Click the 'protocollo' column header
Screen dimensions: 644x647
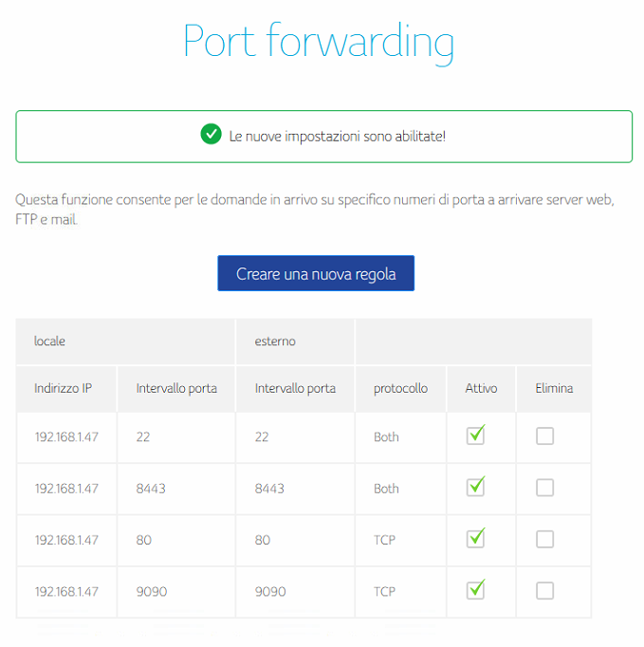(x=400, y=388)
